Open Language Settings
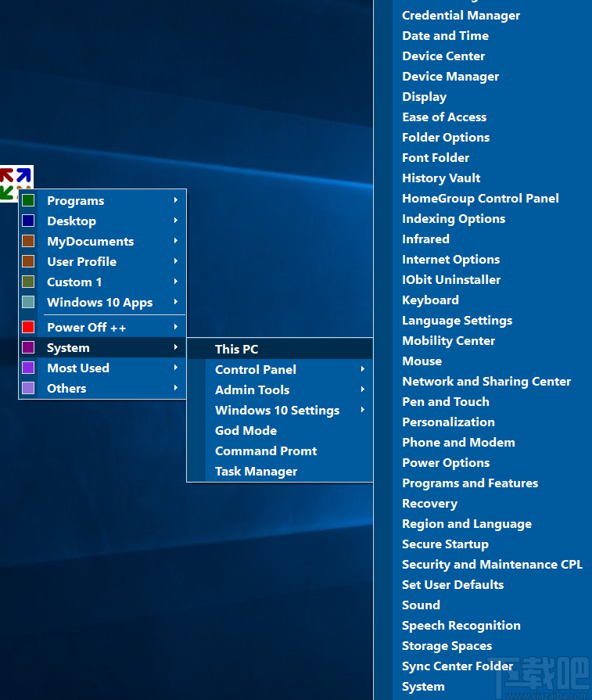Screen dimensions: 592x700 tap(457, 321)
